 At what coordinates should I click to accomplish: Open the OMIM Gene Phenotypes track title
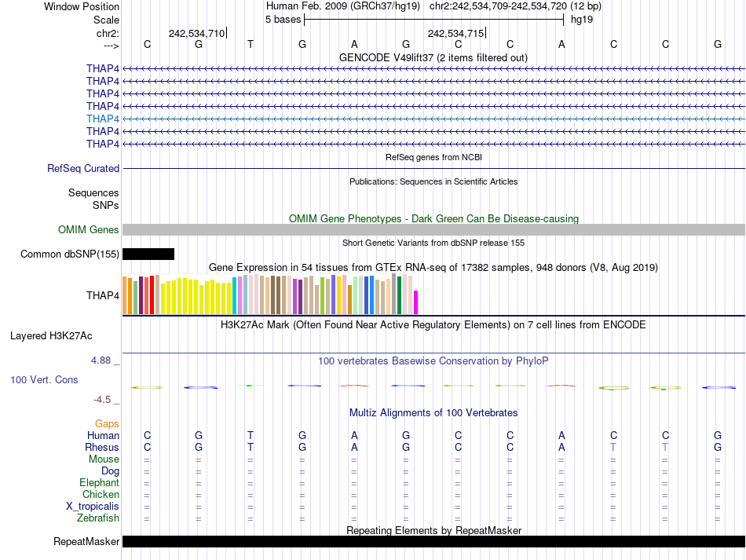click(x=433, y=218)
